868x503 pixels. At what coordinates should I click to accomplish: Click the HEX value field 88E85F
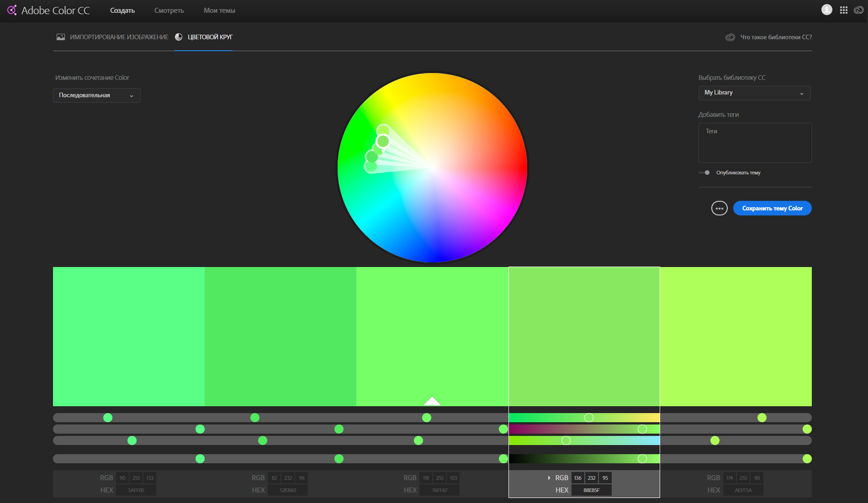591,490
